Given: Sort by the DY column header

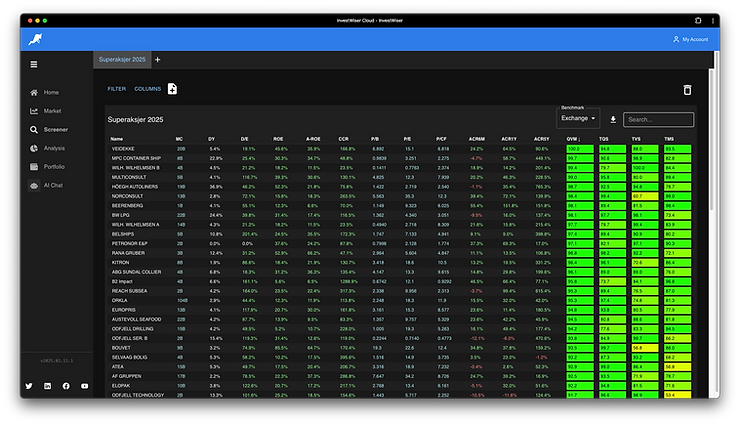Looking at the screenshot, I should [211, 139].
